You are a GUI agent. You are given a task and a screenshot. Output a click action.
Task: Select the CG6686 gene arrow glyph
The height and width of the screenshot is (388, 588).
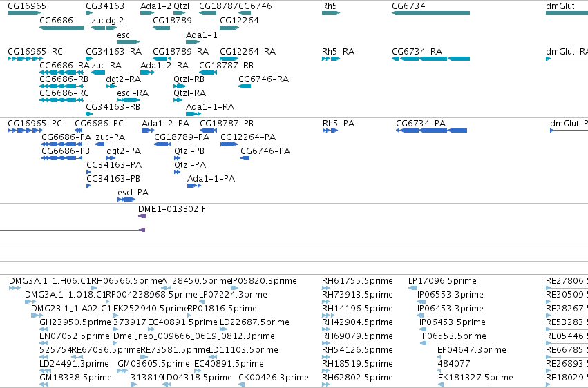[x=61, y=28]
